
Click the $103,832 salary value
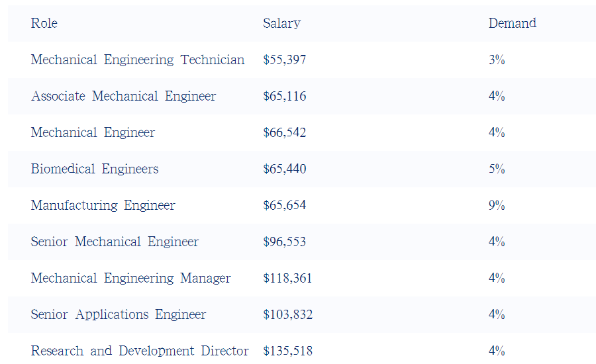coord(288,314)
